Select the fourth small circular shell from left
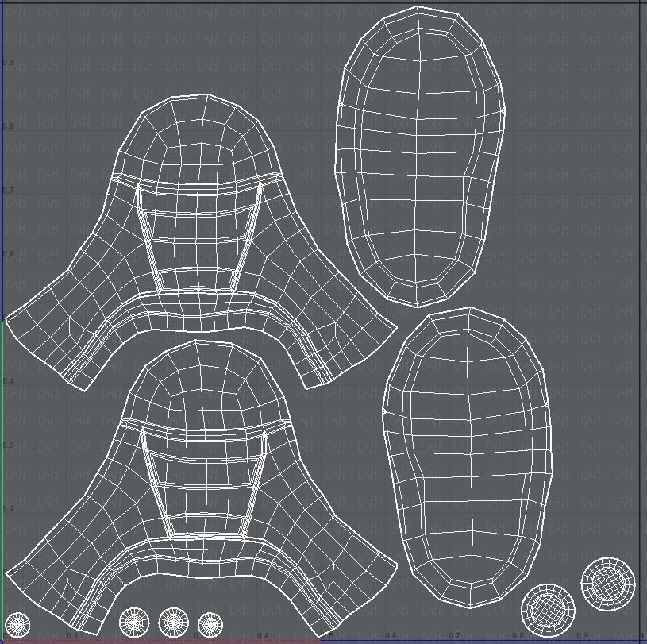Viewport: 647px width, 644px height. [x=210, y=625]
